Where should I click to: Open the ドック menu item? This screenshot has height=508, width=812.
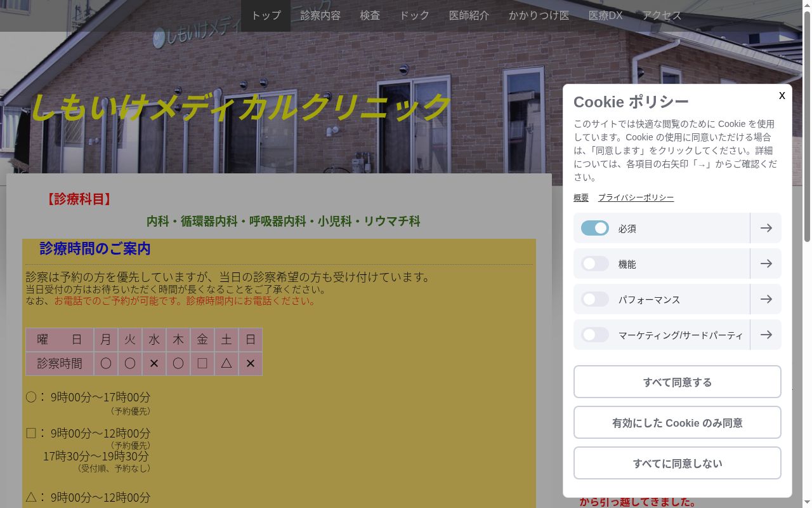coord(414,15)
